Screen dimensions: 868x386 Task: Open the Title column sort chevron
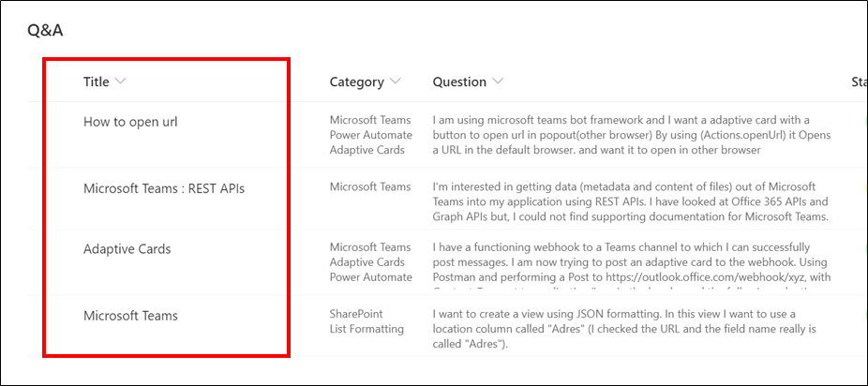(120, 82)
